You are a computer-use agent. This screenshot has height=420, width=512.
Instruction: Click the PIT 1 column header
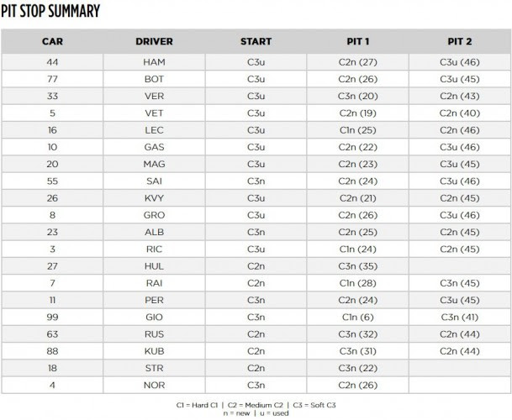click(x=358, y=41)
